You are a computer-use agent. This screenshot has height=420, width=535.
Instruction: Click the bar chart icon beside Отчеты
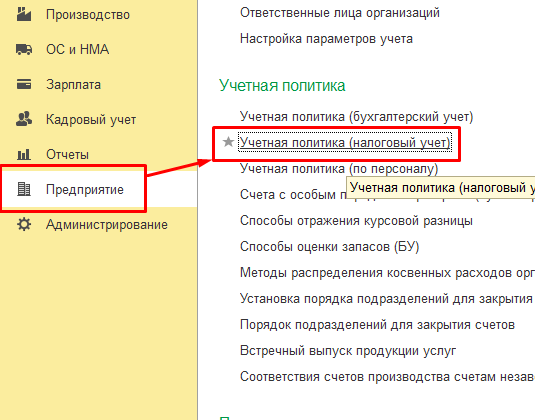24,155
